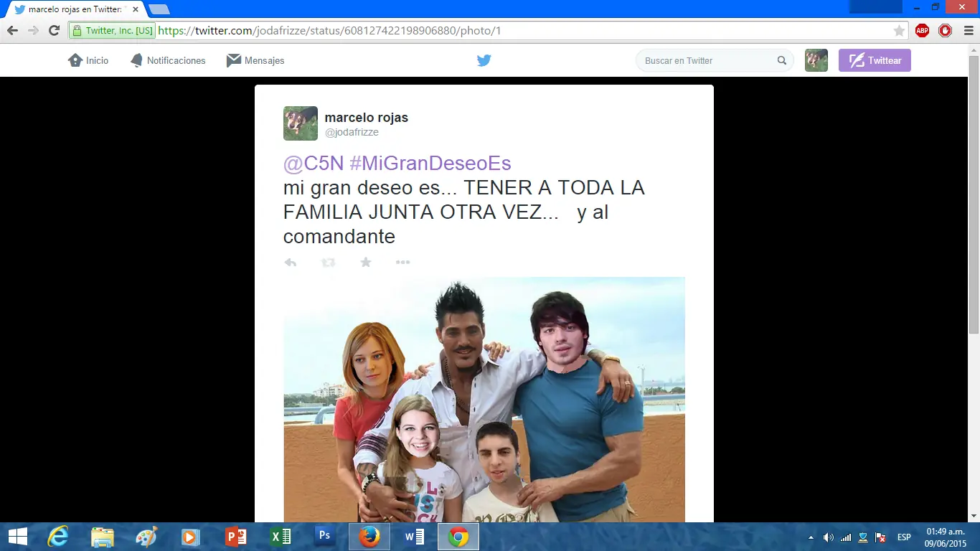Open the @jodafrizze handle link
This screenshot has height=551, width=980.
click(x=352, y=132)
